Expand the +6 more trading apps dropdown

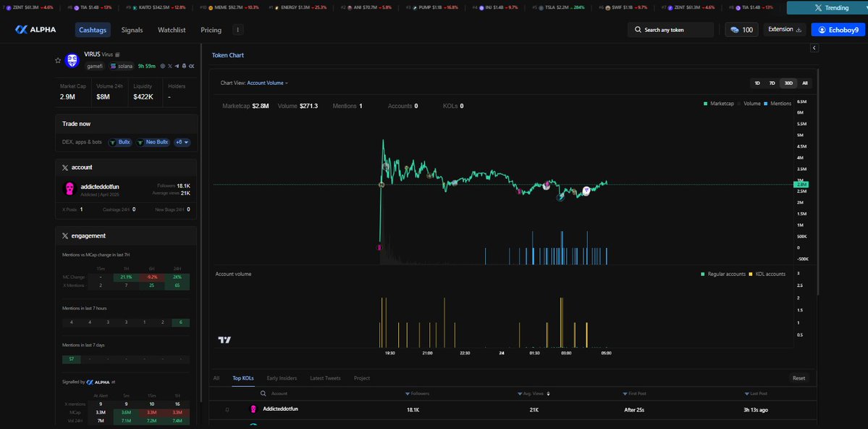(x=182, y=143)
